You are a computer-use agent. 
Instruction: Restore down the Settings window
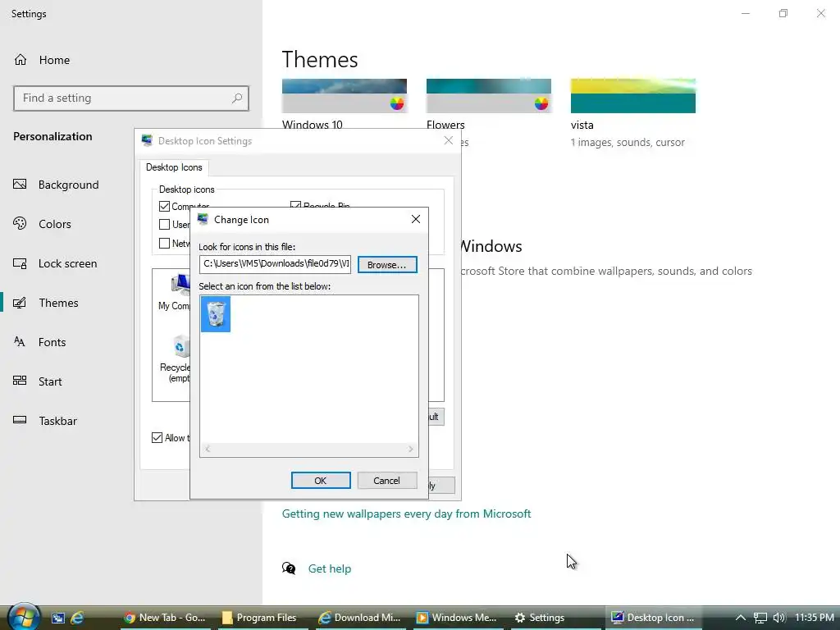click(x=783, y=13)
